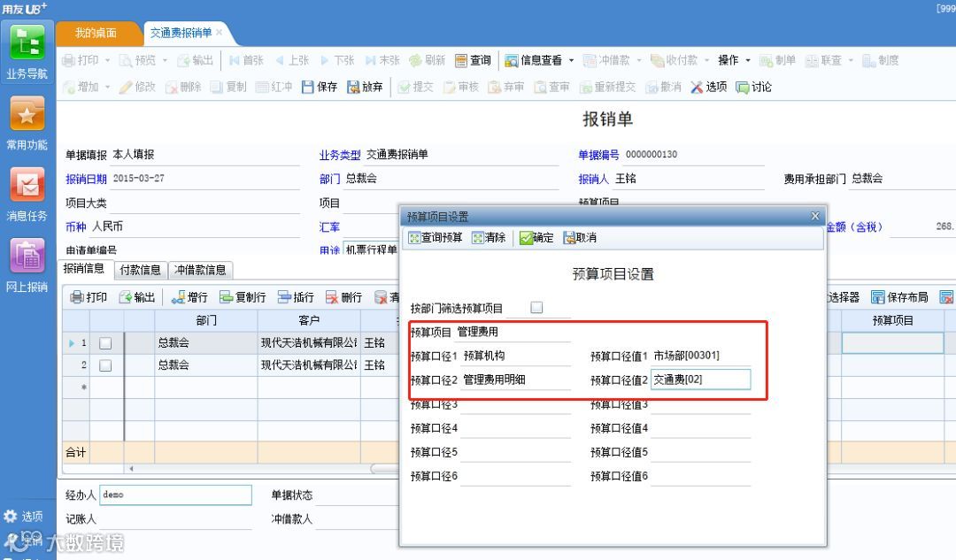956x560 pixels.
Task: Click the 保存 save toolbar icon
Action: coord(320,87)
